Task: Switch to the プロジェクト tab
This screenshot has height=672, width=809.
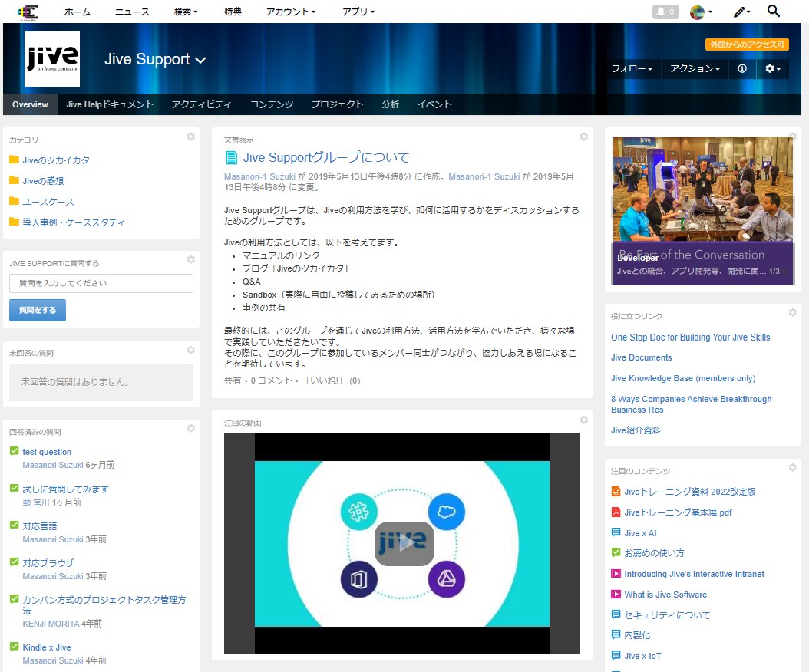Action: point(337,104)
